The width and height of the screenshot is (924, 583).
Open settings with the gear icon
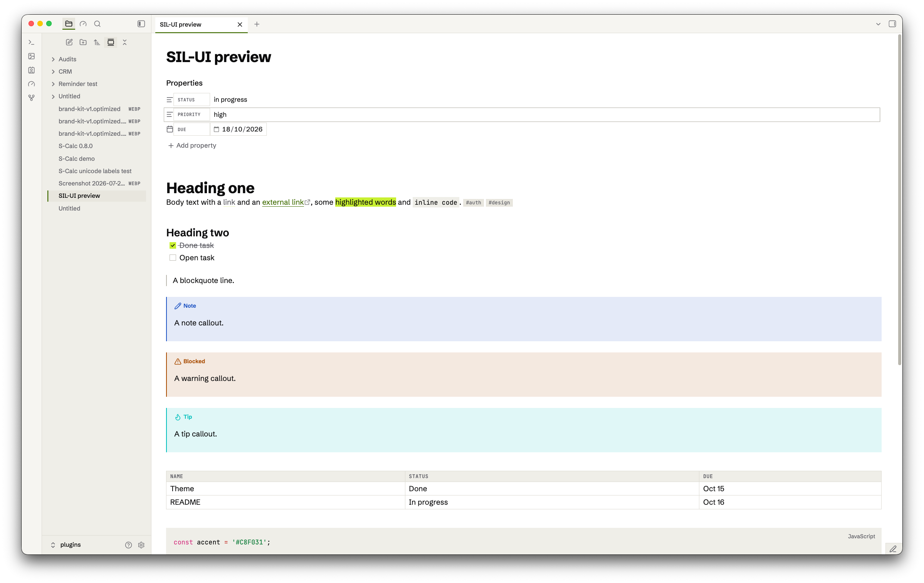tap(141, 545)
